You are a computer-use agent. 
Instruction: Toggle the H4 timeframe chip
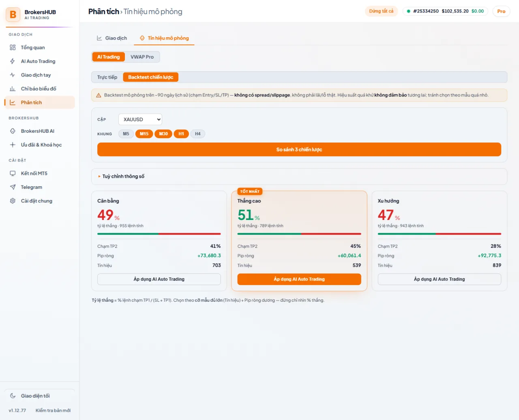pos(198,134)
